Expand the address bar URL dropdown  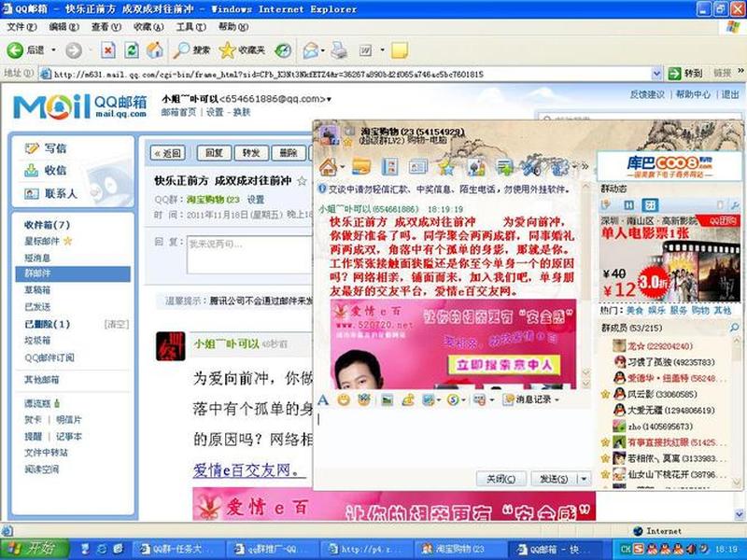656,74
